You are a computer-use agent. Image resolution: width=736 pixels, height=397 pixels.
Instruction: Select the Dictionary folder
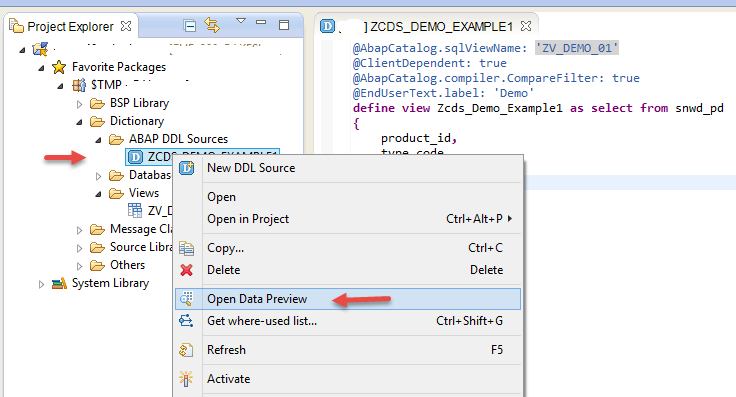[137, 121]
